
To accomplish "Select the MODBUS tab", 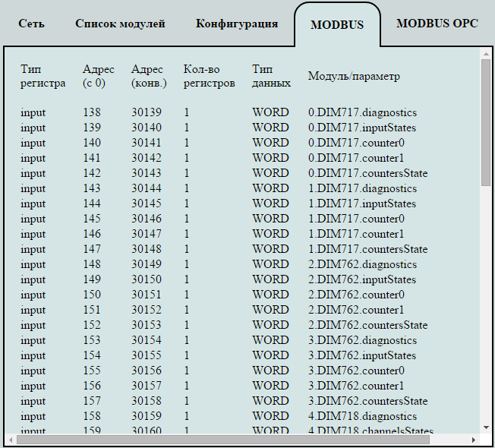I will [x=337, y=24].
